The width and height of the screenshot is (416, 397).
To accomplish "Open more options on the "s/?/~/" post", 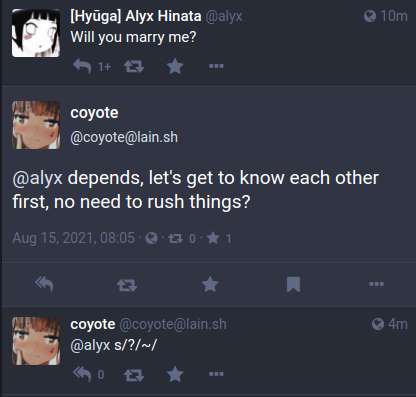I will click(x=216, y=374).
